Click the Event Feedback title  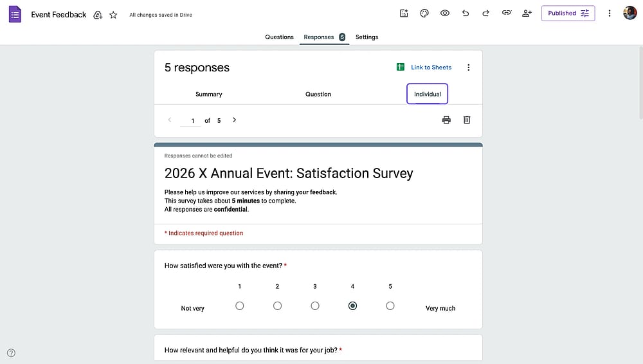point(59,15)
